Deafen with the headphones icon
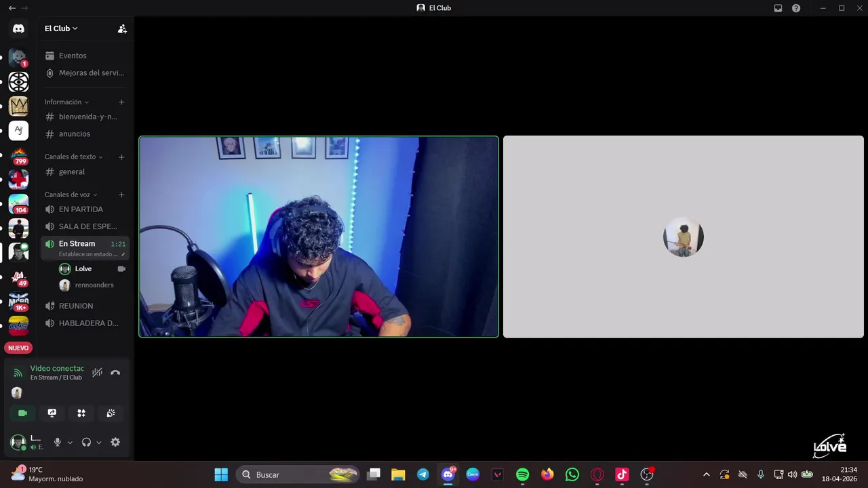Viewport: 868px width, 488px height. coord(86,442)
